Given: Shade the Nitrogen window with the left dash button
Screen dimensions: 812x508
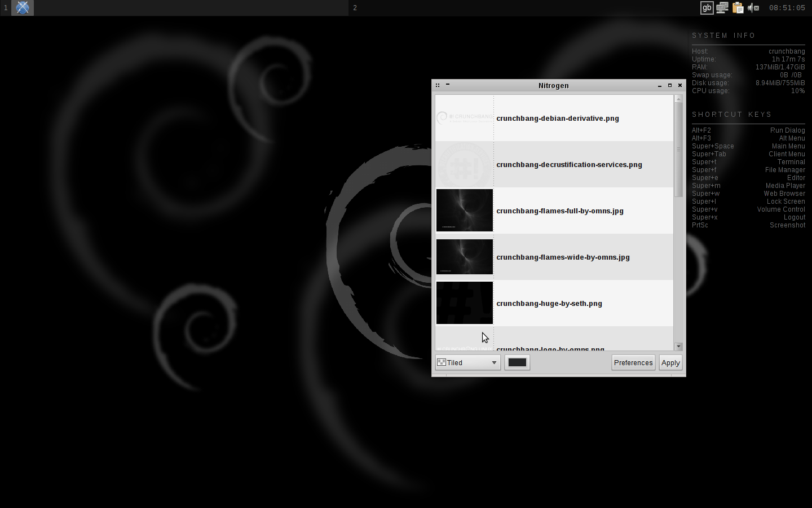Looking at the screenshot, I should (x=448, y=85).
